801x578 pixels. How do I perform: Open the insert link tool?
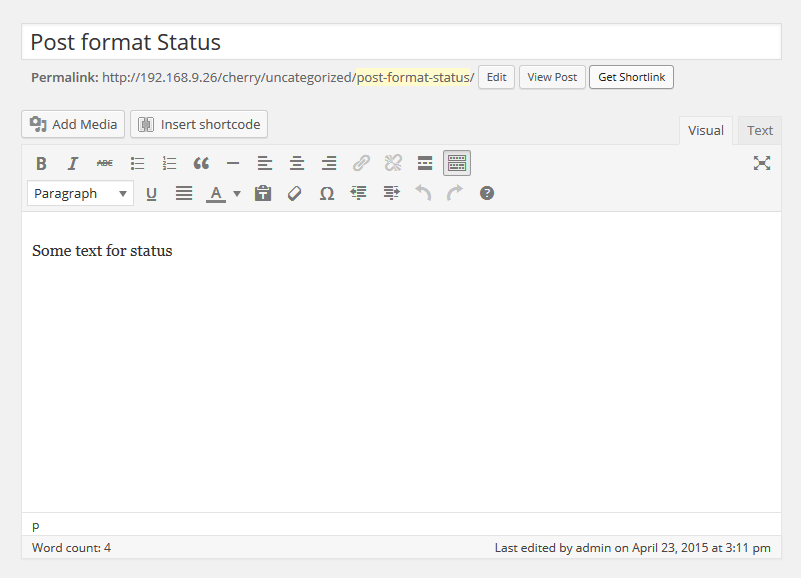[x=361, y=162]
